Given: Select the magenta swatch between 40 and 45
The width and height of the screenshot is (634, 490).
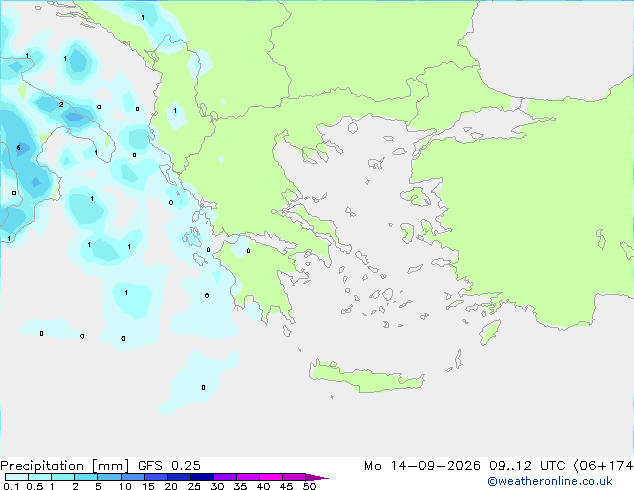Looking at the screenshot, I should [271, 477].
